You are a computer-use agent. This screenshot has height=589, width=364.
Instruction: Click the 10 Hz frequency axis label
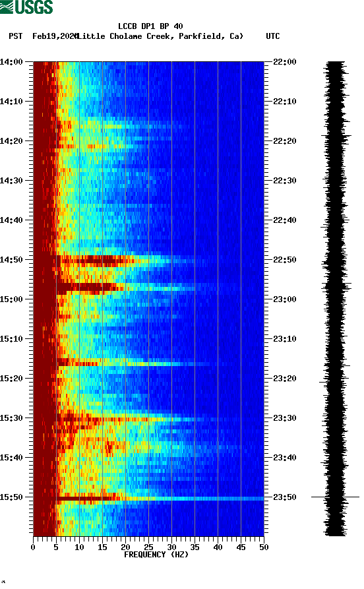click(79, 547)
